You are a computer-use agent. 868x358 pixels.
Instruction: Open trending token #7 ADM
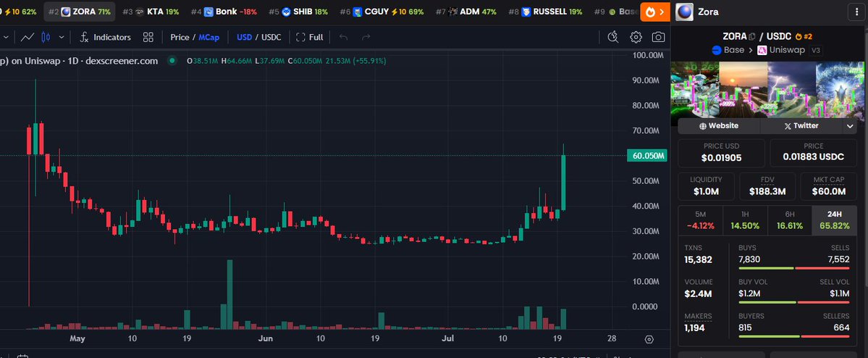pos(466,12)
